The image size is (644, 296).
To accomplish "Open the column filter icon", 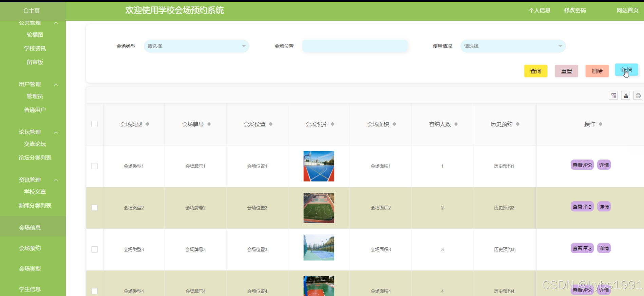I will pyautogui.click(x=613, y=95).
